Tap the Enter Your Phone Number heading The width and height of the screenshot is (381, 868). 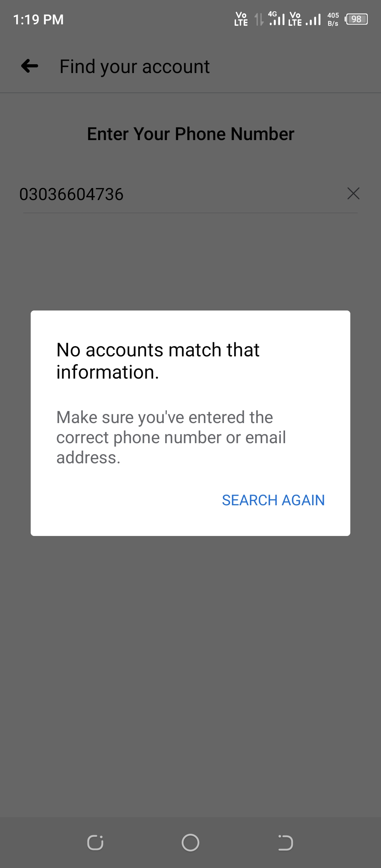[190, 134]
